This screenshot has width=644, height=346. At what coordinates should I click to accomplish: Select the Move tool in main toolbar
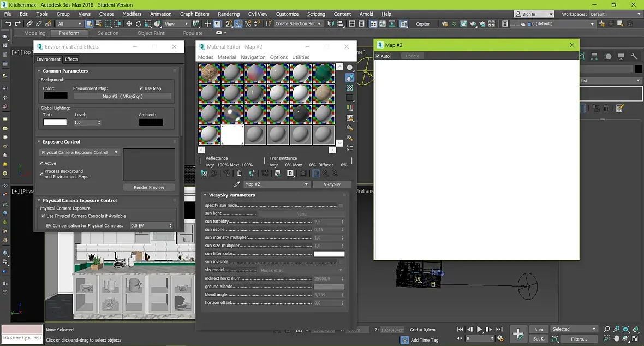tap(129, 24)
